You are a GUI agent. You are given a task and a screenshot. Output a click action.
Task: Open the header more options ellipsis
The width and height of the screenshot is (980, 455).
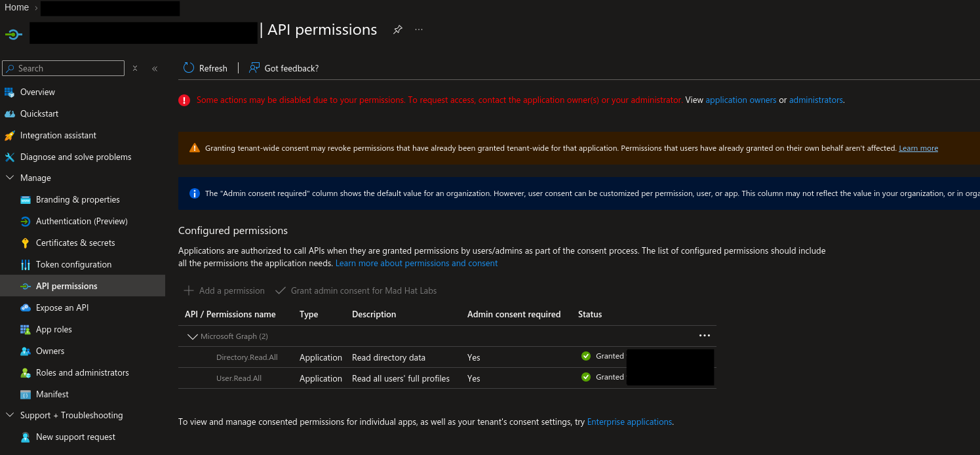point(419,30)
